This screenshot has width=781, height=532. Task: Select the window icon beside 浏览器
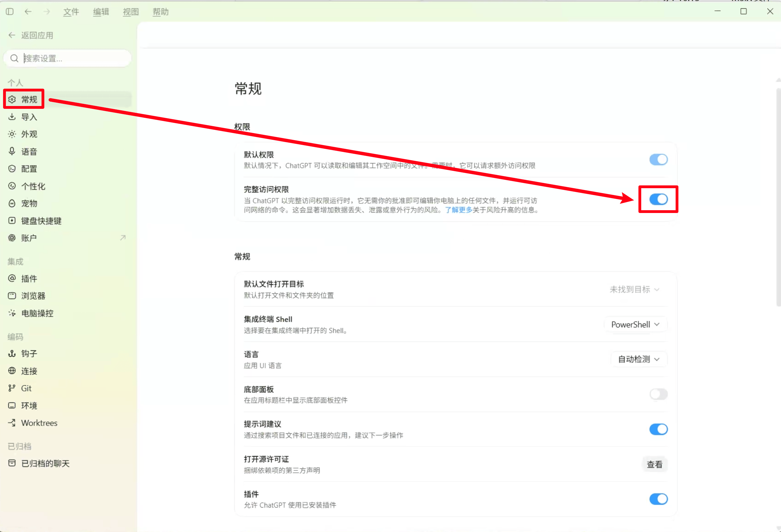12,296
